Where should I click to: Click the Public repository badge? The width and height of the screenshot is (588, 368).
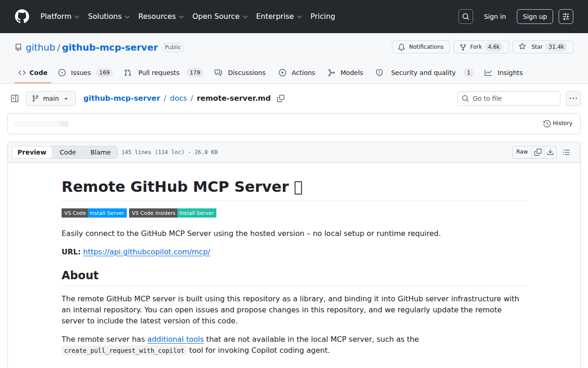pyautogui.click(x=173, y=47)
